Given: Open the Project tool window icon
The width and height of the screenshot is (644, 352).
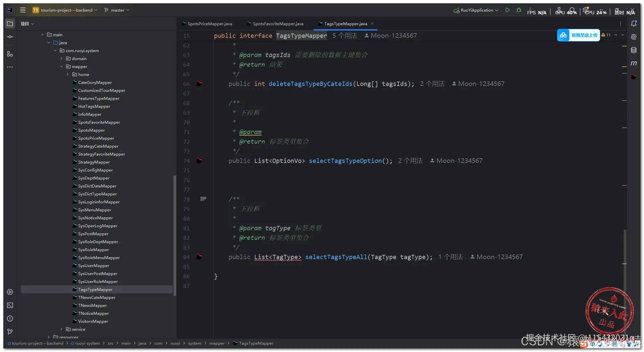Looking at the screenshot, I should [10, 24].
